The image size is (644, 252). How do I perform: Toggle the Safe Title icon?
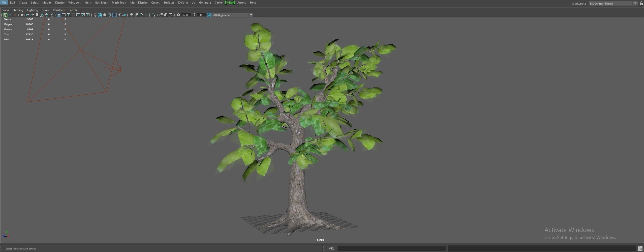click(x=88, y=15)
